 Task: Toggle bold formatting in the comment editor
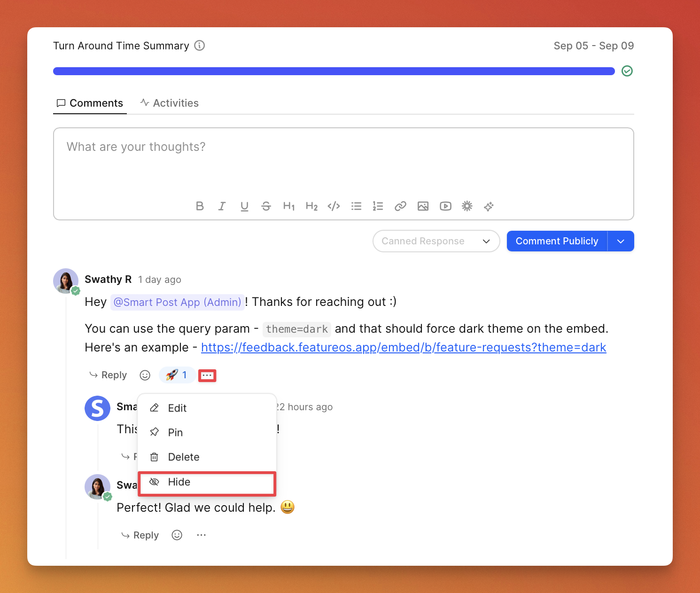pos(200,206)
